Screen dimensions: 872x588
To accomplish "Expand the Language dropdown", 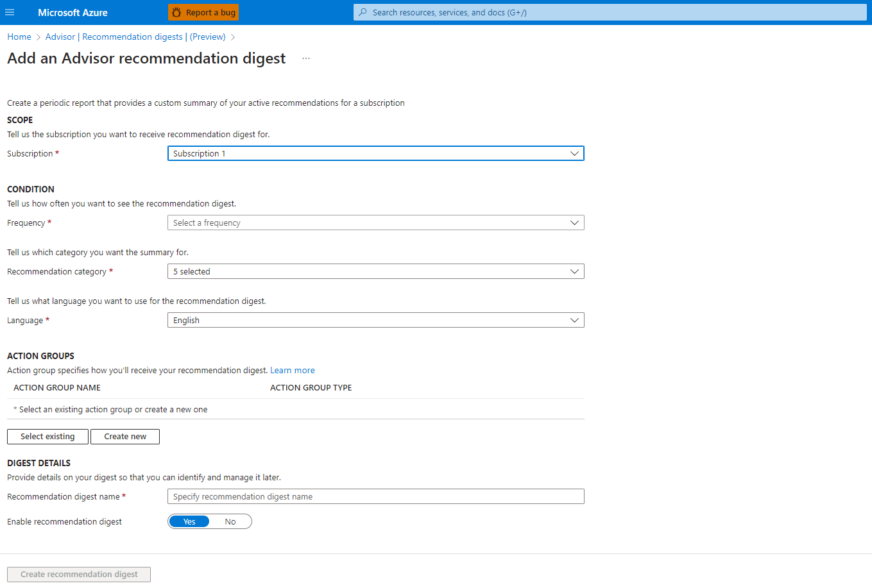I will click(376, 320).
